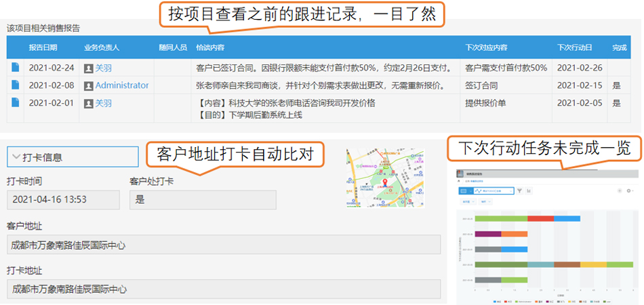Click the bar chart icon in chart toolbar
The width and height of the screenshot is (644, 305).
tap(529, 191)
